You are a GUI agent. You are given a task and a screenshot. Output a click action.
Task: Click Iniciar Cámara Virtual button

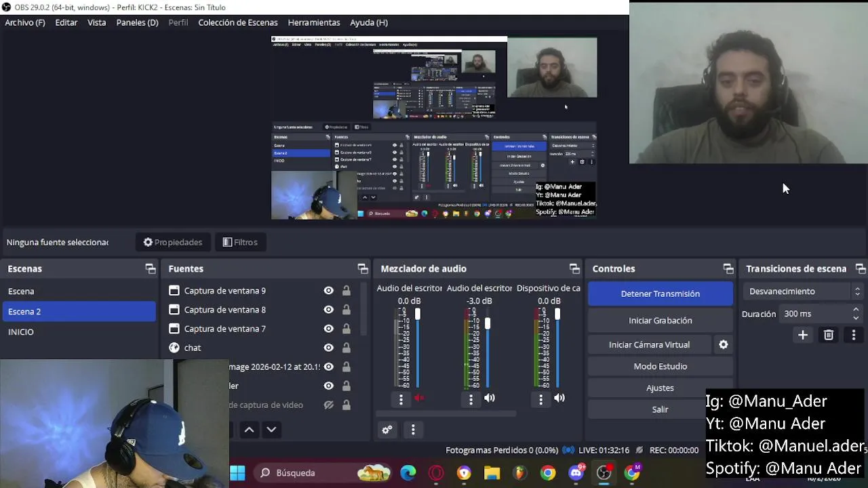click(650, 344)
